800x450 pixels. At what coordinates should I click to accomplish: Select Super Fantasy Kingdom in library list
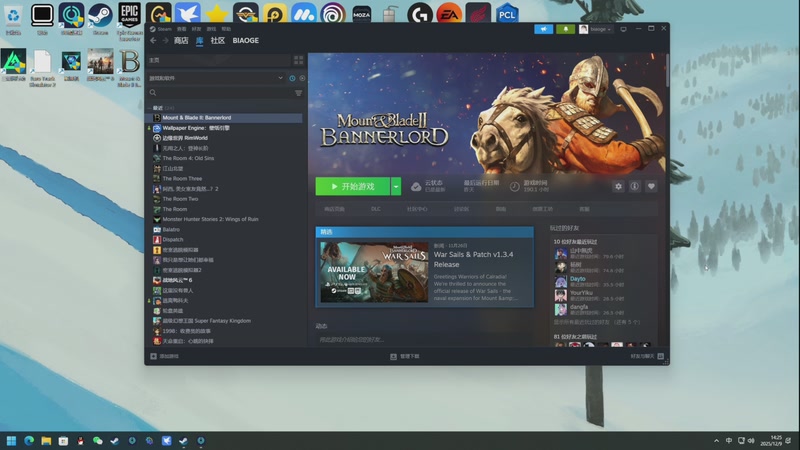(224, 321)
